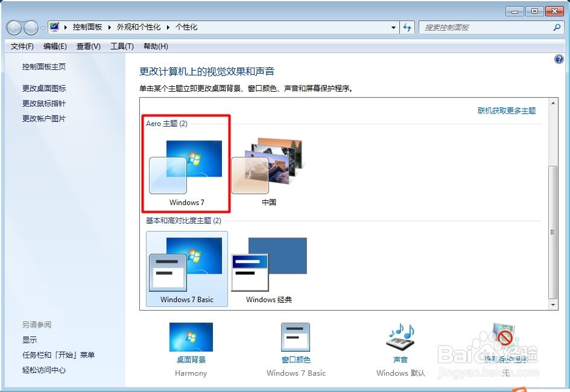Click the theme list scrollbar down arrow
The image size is (570, 392).
pos(553,303)
